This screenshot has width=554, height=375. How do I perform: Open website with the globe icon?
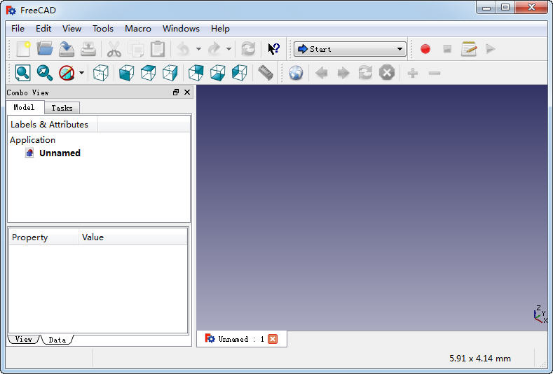(x=296, y=73)
